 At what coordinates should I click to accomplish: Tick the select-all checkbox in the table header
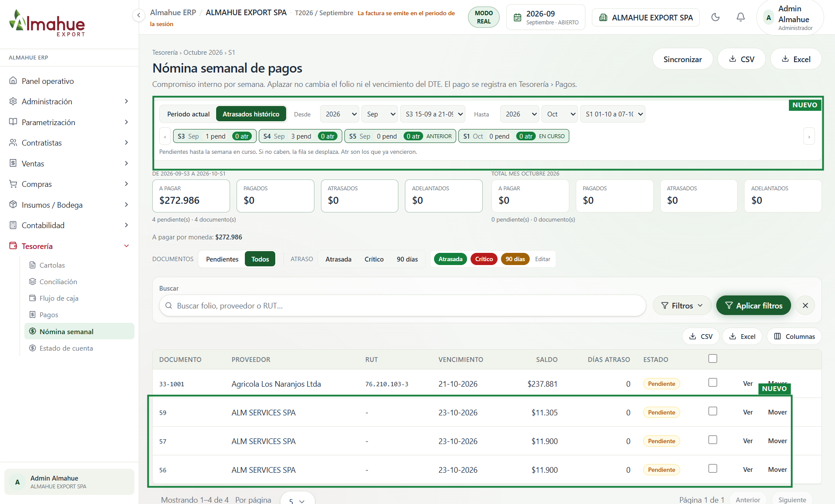tap(713, 358)
